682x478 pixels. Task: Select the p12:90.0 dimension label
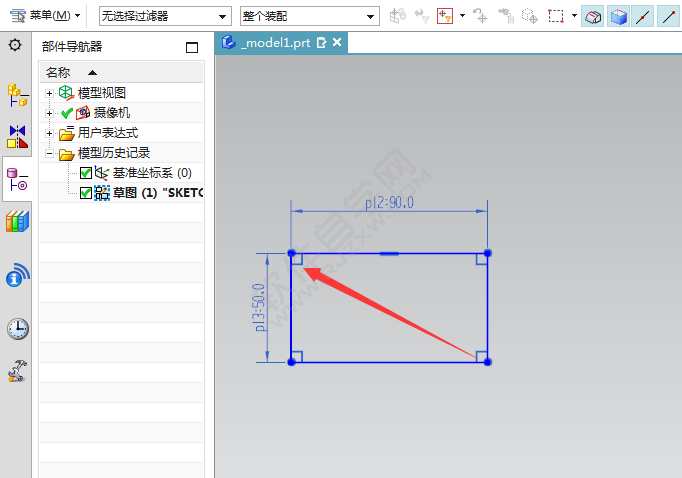pyautogui.click(x=389, y=204)
